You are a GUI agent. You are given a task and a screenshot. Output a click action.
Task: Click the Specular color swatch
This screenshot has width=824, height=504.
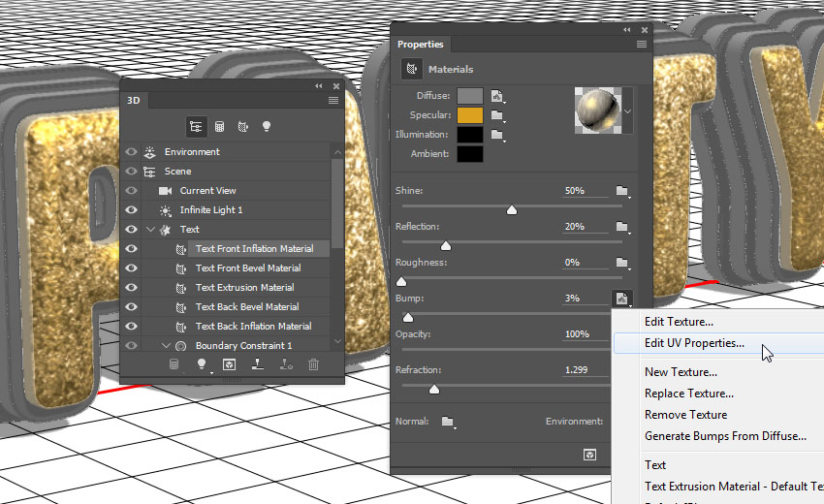(x=470, y=115)
